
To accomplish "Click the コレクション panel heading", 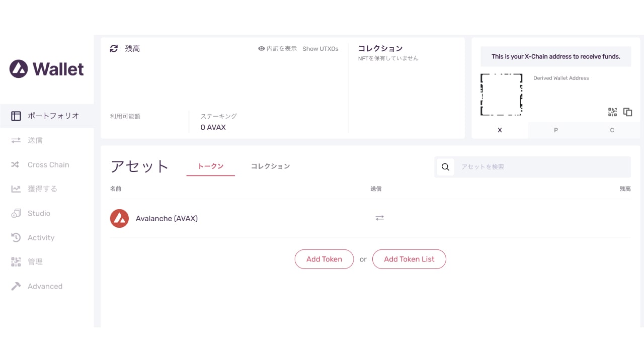I will pyautogui.click(x=380, y=48).
